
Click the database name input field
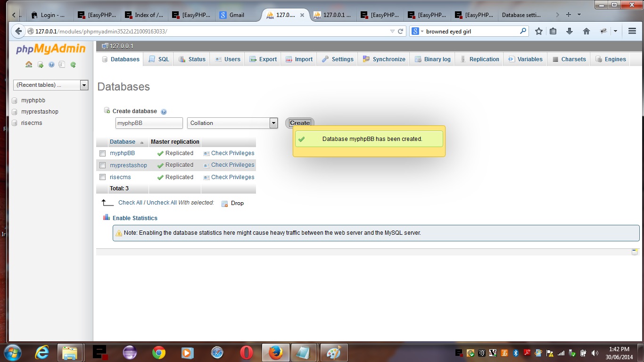point(149,123)
